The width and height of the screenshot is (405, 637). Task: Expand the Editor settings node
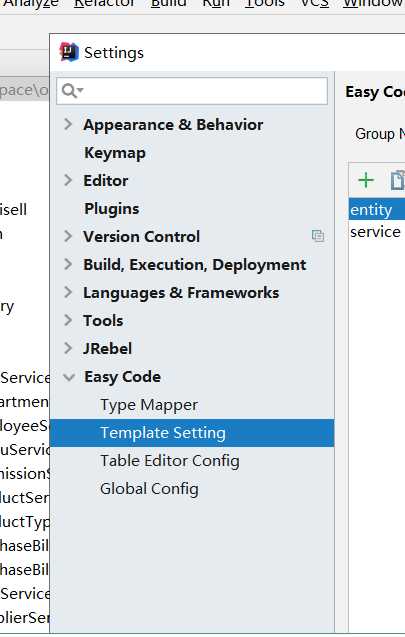[x=68, y=180]
